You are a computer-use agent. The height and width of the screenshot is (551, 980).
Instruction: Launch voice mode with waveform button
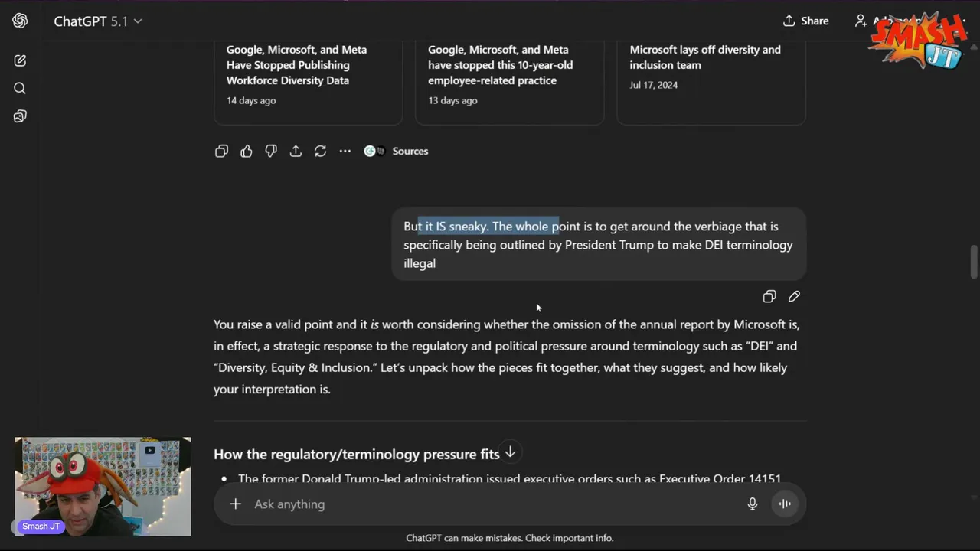pos(785,504)
